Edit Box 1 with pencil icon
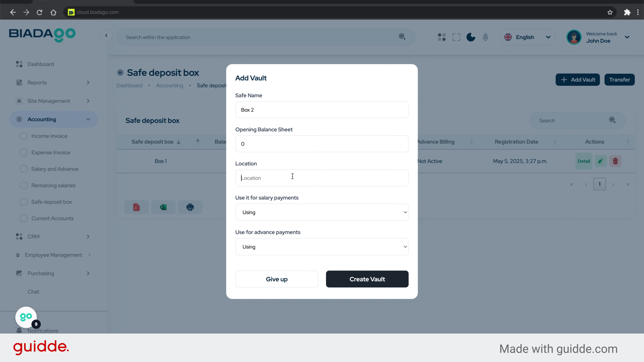Screen dimensions: 644x362 point(601,161)
